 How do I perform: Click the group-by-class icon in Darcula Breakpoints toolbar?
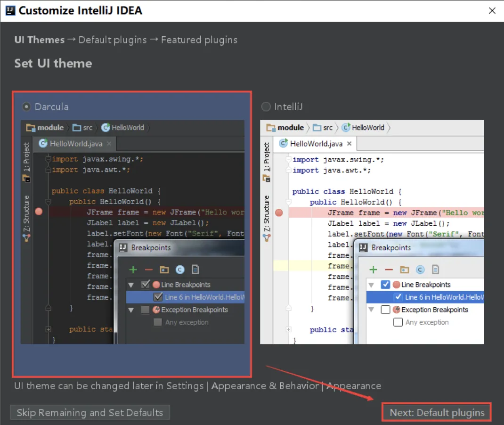179,270
